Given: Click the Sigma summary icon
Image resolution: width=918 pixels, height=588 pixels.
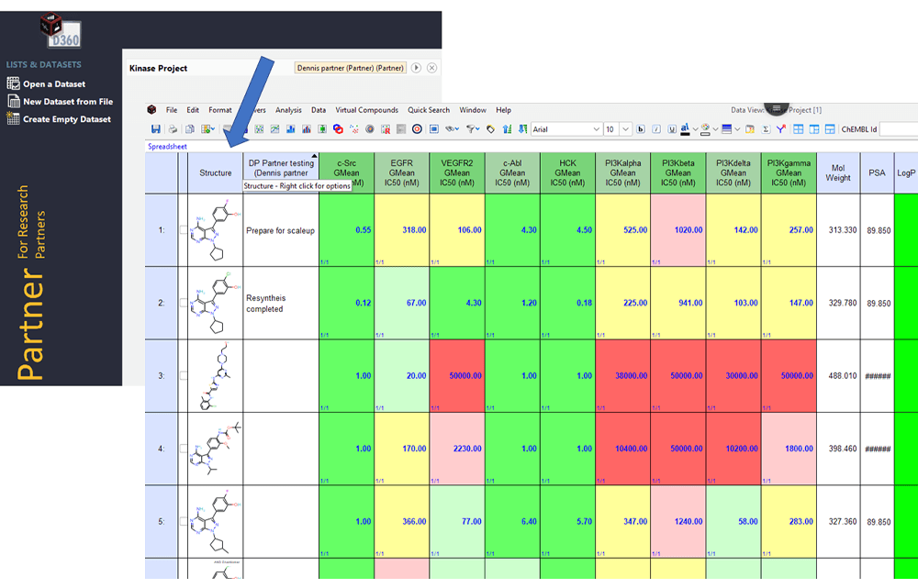Looking at the screenshot, I should tap(766, 129).
